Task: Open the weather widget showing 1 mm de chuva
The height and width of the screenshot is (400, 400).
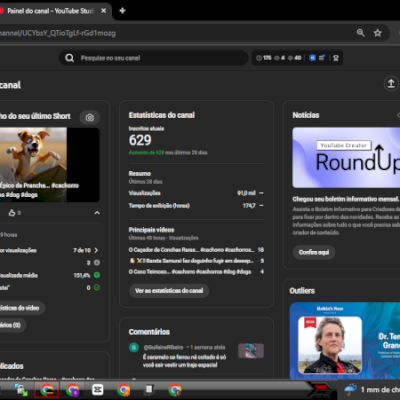Action: [x=372, y=389]
